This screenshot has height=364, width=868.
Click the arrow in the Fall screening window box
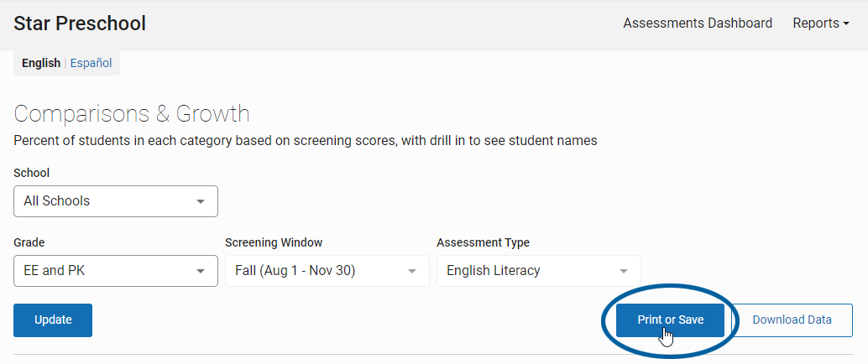tap(412, 271)
